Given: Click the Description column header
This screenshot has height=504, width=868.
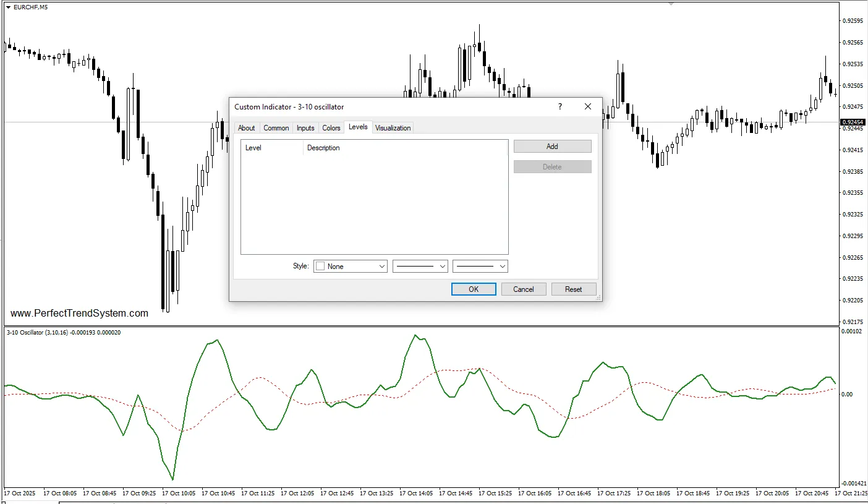Looking at the screenshot, I should tap(323, 148).
